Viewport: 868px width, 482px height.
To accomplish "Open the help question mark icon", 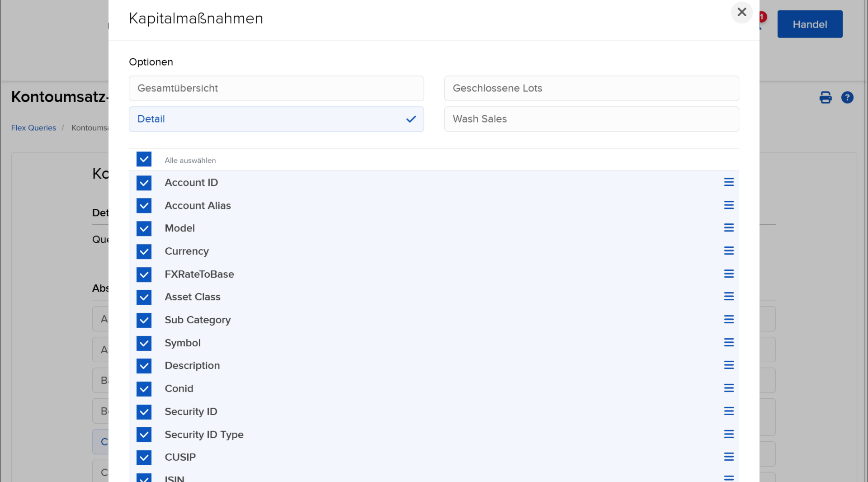I will coord(847,98).
